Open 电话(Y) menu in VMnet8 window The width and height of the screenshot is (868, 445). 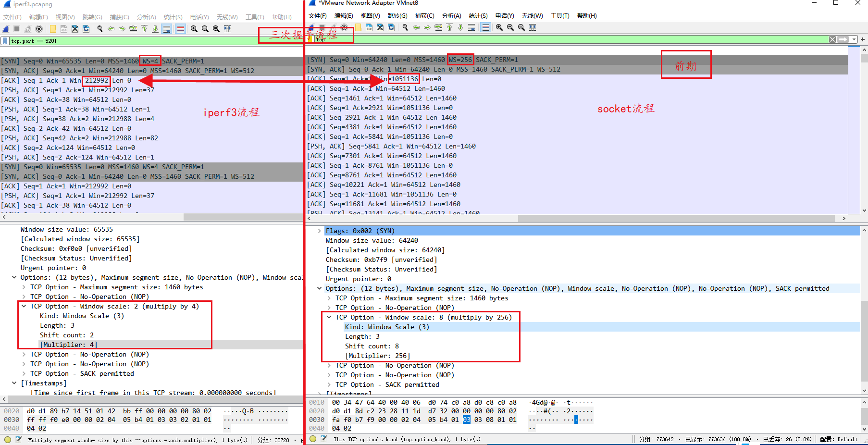point(505,16)
